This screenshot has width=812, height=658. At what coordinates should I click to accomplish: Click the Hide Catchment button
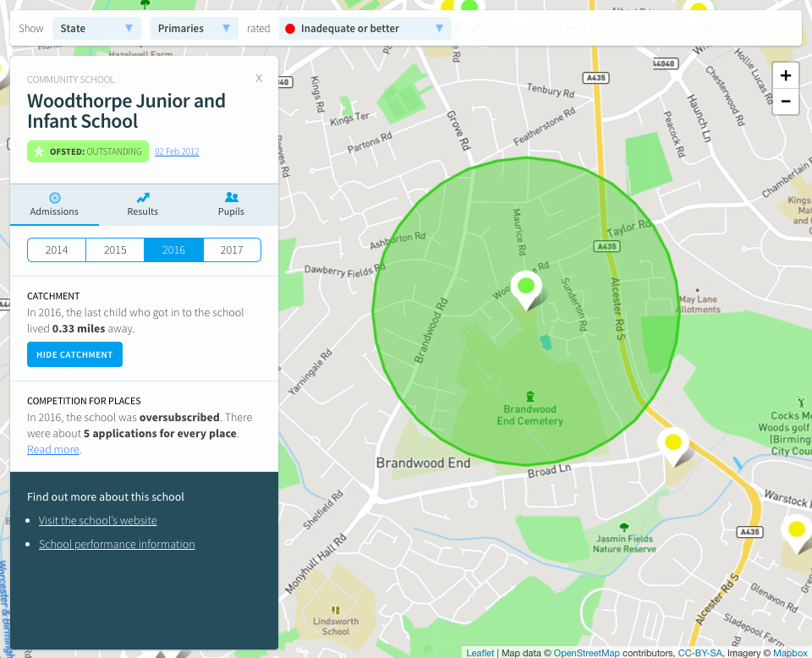74,354
